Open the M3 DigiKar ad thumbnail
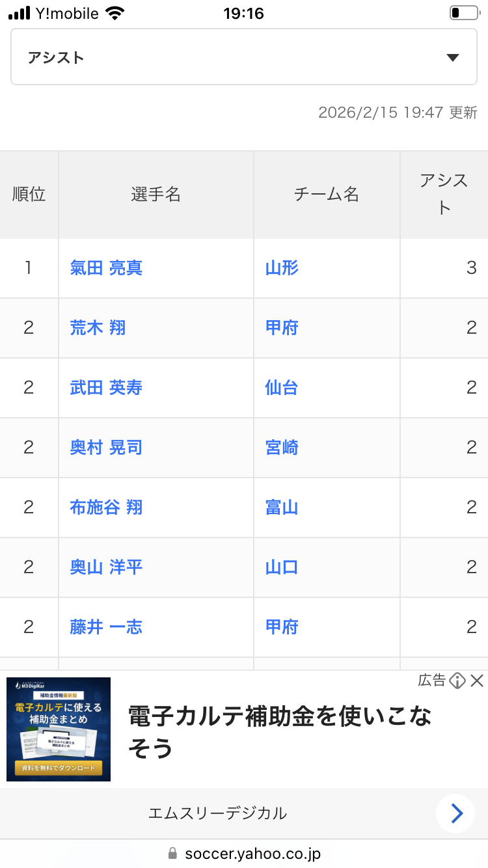 [x=59, y=729]
